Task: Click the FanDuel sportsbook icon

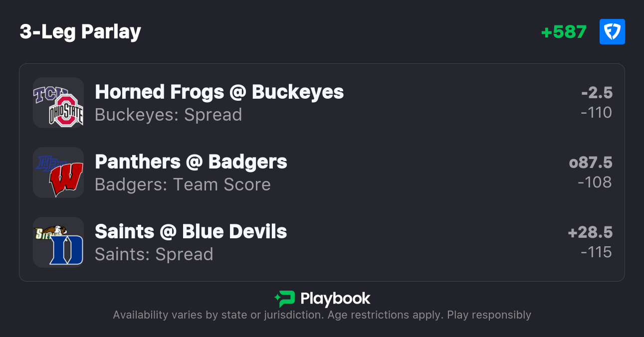Action: [x=612, y=32]
